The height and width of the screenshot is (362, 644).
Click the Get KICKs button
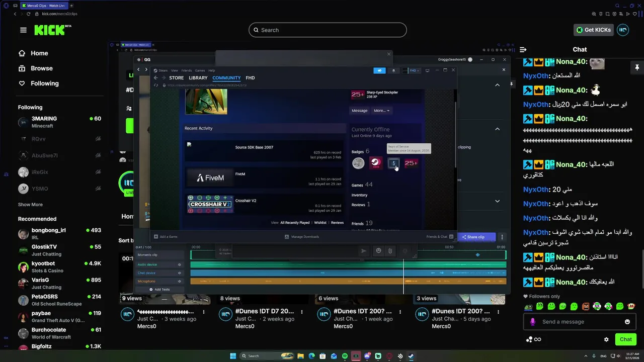pyautogui.click(x=594, y=30)
